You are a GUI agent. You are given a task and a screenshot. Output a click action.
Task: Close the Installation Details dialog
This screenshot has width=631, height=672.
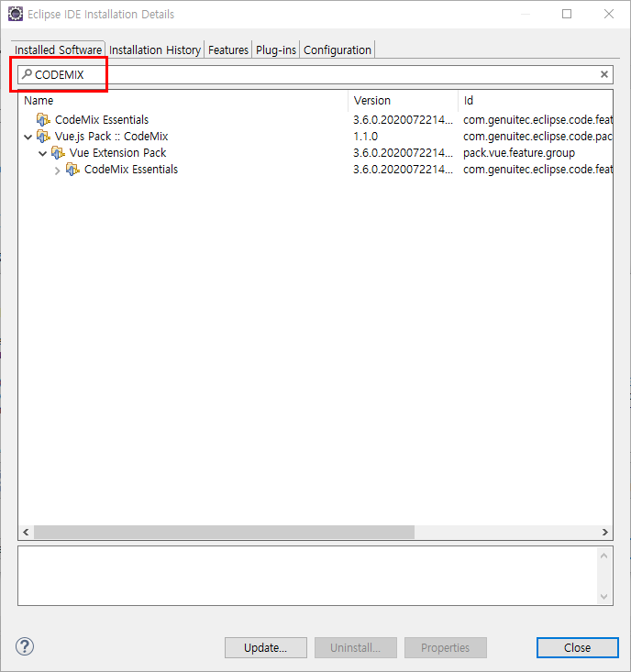pos(578,647)
